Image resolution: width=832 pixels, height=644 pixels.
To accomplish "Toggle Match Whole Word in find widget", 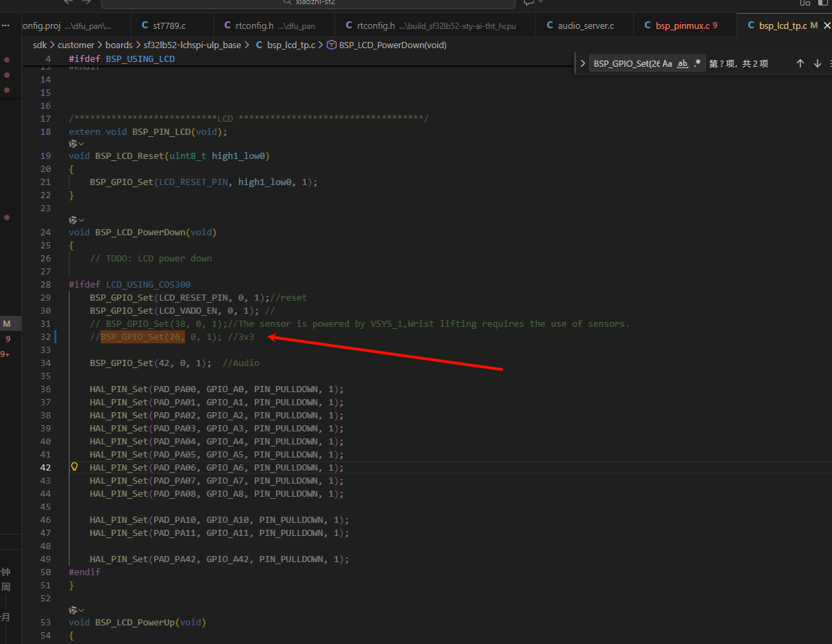I will coord(682,63).
